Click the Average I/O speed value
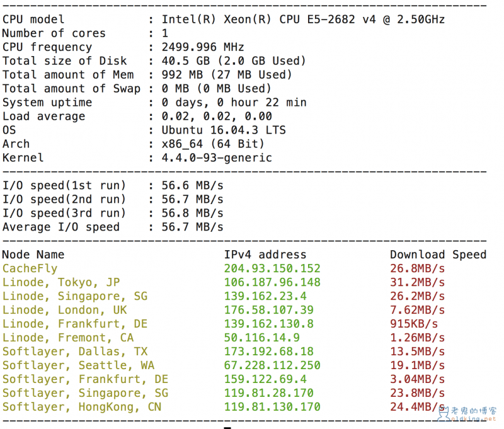The image size is (504, 429). [x=192, y=227]
